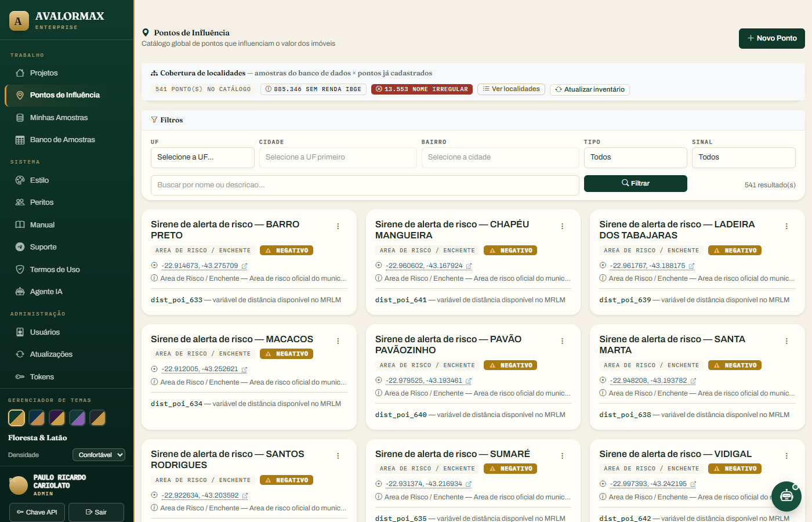Open options menu on CHAPÉU MANGUEIRA card
This screenshot has height=522, width=812.
[x=562, y=226]
